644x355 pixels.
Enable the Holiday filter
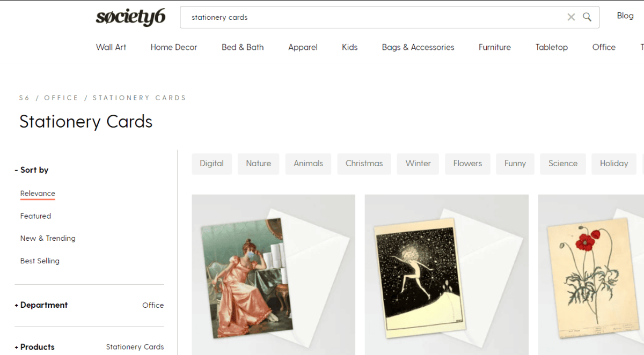click(613, 164)
